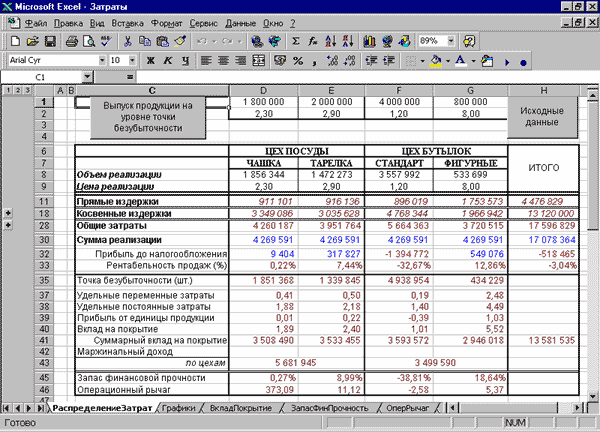Expand outline group at row 28
This screenshot has width=600, height=432.
tap(8, 225)
